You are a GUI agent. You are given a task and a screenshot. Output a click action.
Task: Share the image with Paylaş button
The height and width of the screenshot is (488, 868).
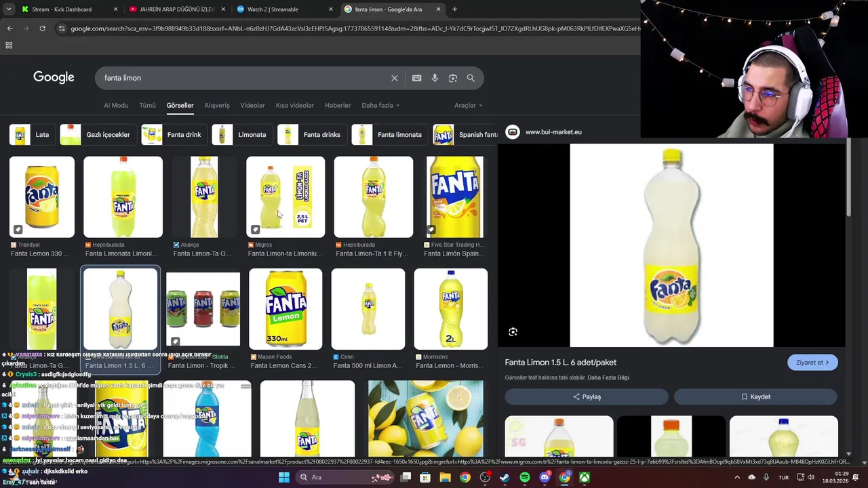click(587, 397)
